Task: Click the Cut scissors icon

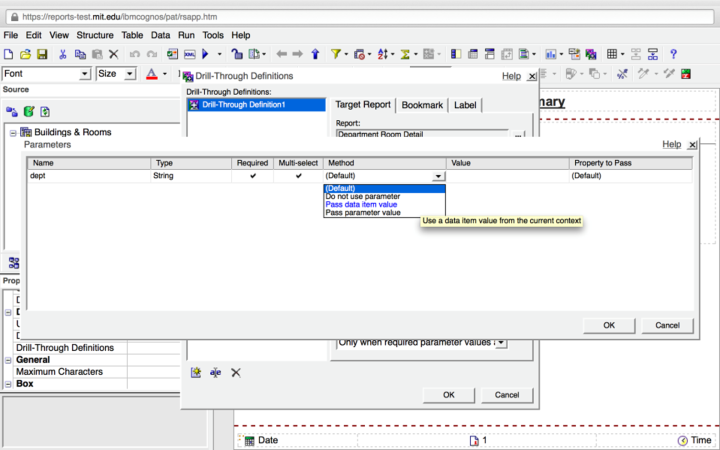Action: point(63,54)
